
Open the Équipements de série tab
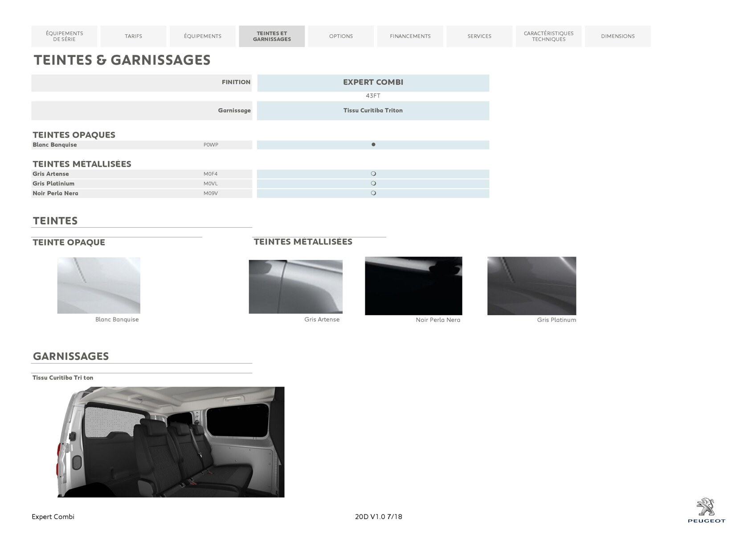pyautogui.click(x=64, y=36)
